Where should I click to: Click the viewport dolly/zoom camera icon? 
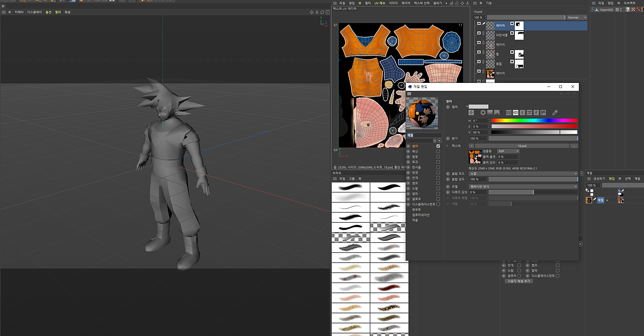tap(317, 12)
